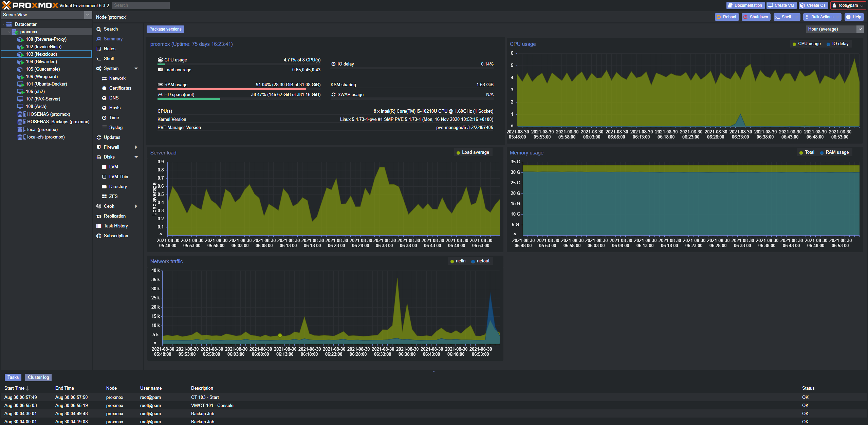Click the Package versions button
Screen dimensions: 868x425
(x=165, y=29)
